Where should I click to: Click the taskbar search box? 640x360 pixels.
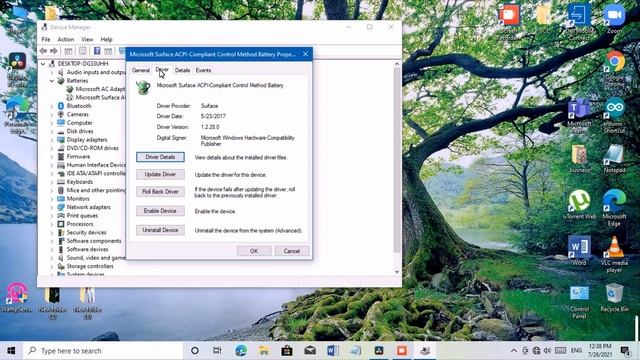(x=103, y=351)
